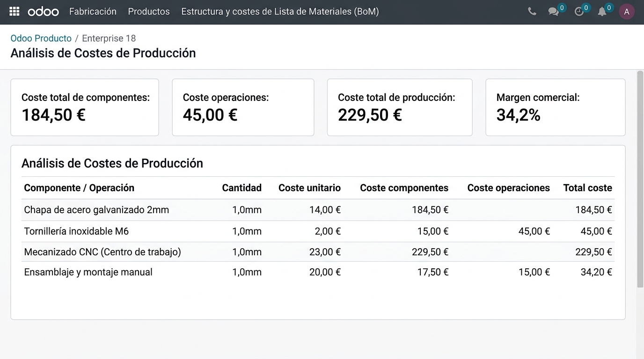Click 2,00 € unit cost cell
Screen dimensions: 644x359
click(328, 231)
